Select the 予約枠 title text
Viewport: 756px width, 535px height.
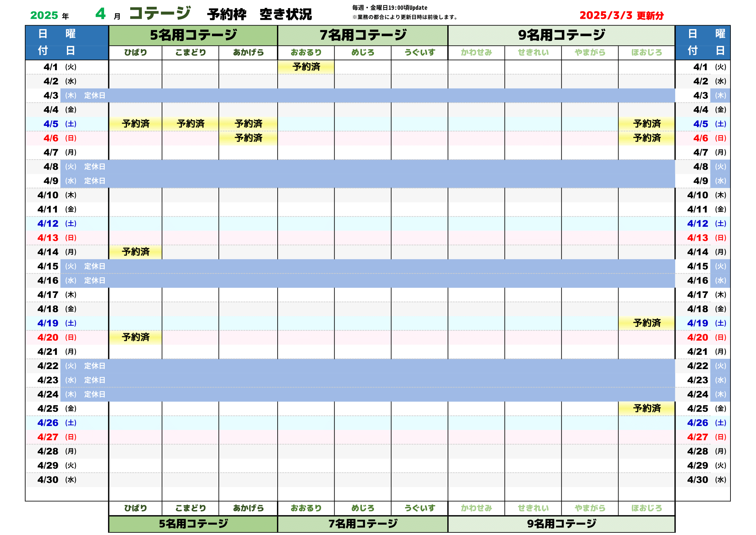227,15
